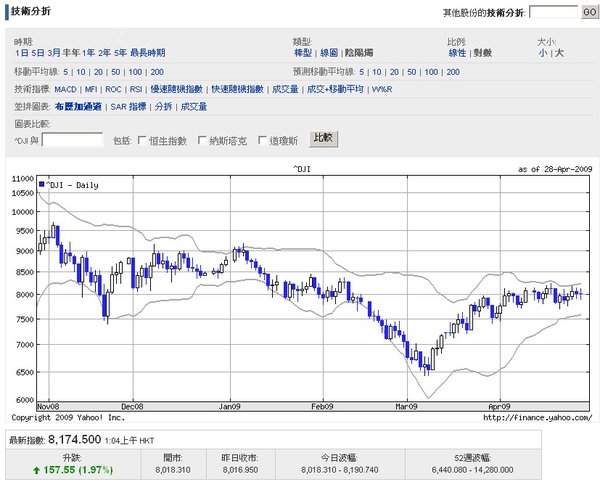Select the 5日 time period
This screenshot has height=490, width=600.
[x=38, y=53]
